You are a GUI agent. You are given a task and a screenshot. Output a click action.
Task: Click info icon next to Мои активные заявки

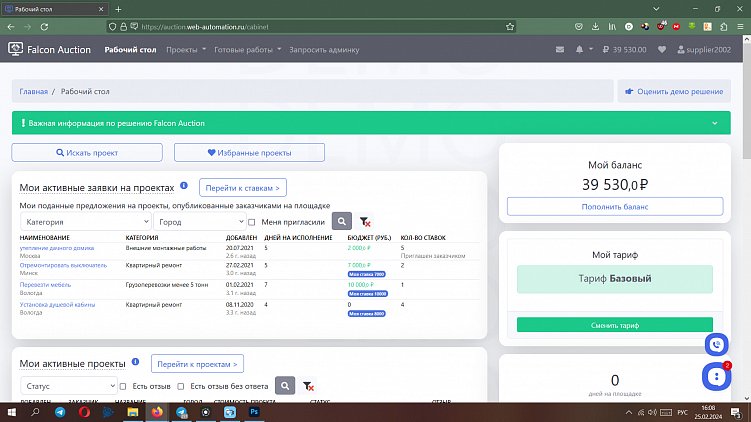184,185
